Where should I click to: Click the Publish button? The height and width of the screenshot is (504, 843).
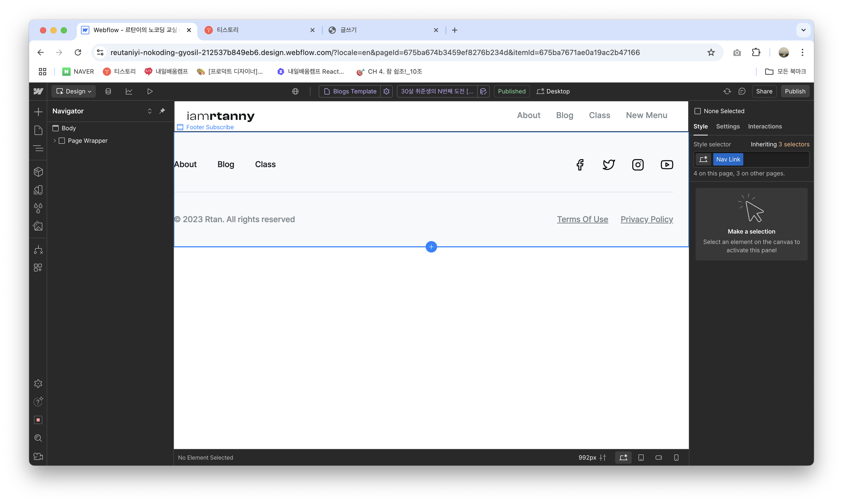[795, 91]
